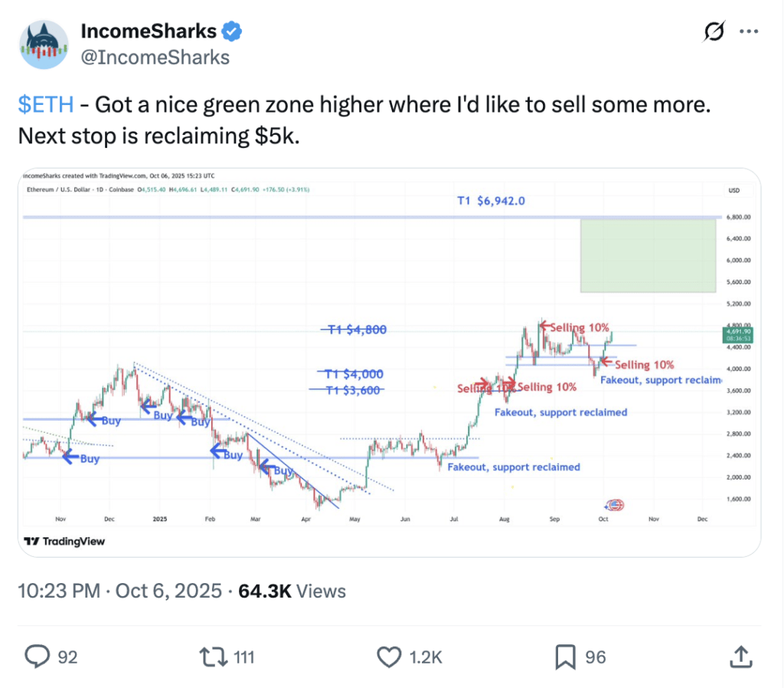
Task: Open the @IncomeSharks handle link
Action: click(x=155, y=57)
